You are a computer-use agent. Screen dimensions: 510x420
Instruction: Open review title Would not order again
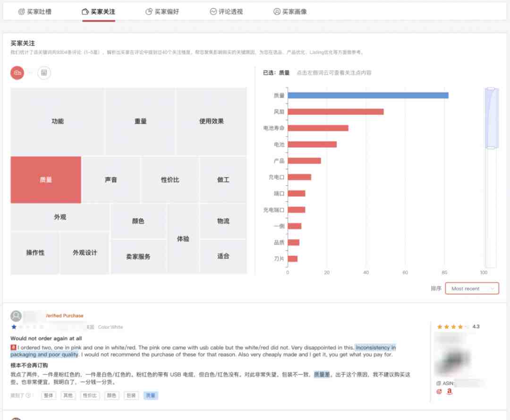[x=46, y=338]
